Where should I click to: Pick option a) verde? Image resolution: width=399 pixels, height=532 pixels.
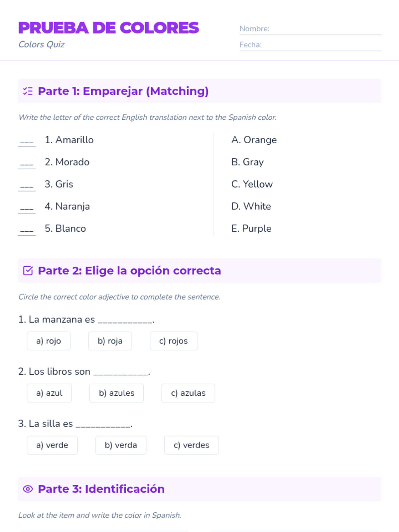click(x=52, y=445)
